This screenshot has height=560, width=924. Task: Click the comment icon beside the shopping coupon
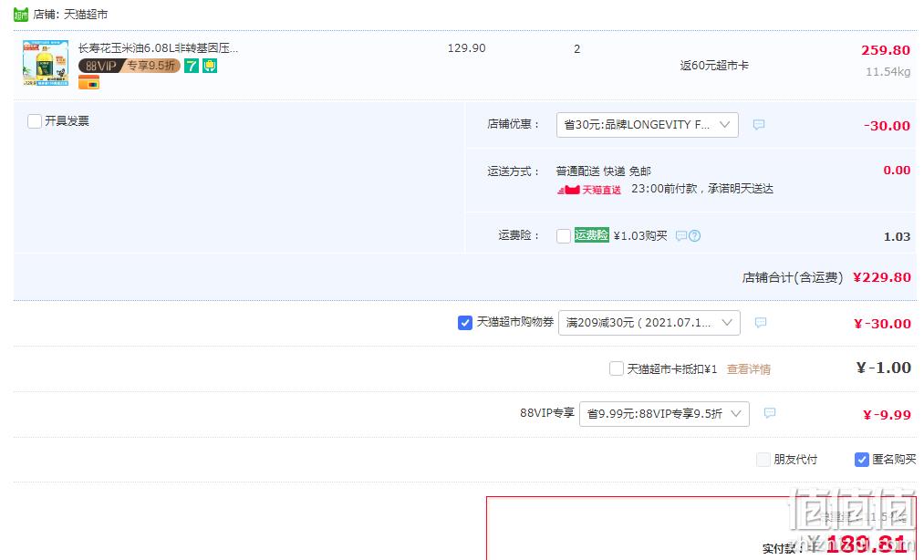761,323
